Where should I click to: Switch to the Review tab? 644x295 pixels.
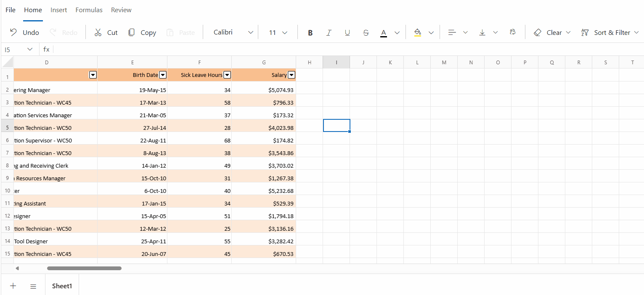coord(121,10)
